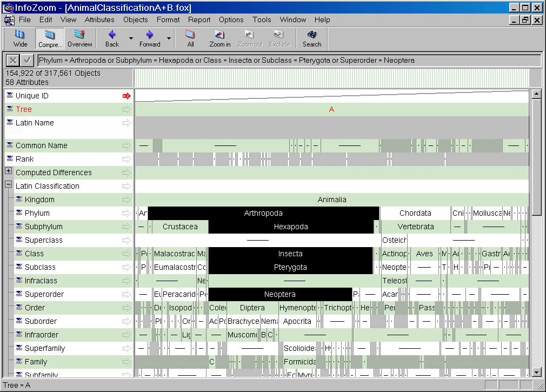Click the vertical scrollbar down arrow
This screenshot has height=392, width=546.
point(537,372)
